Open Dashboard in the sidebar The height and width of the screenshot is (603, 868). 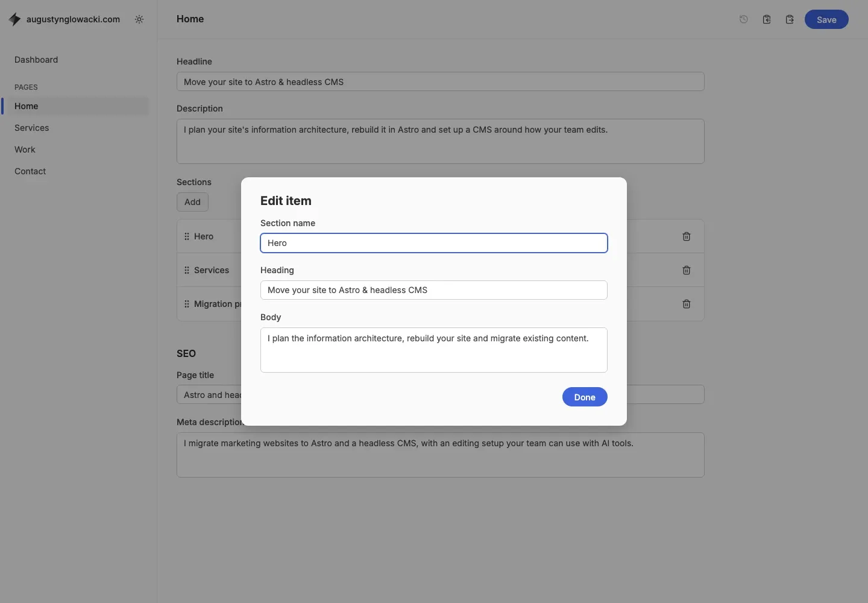36,60
